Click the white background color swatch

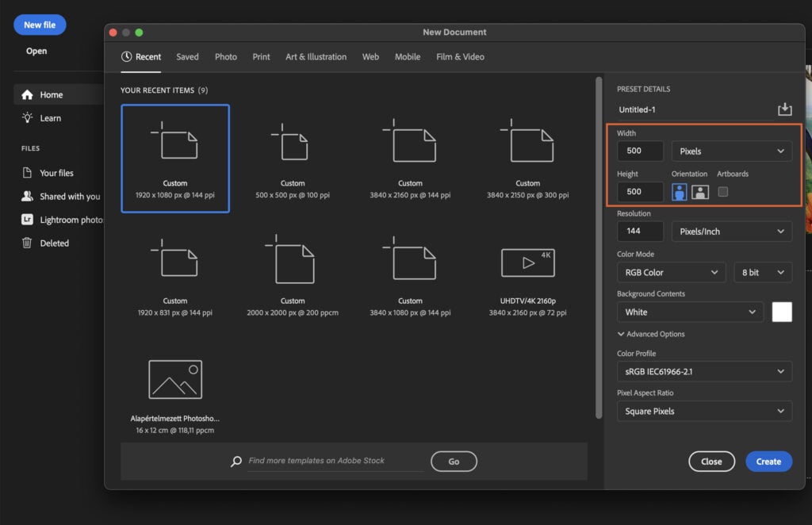click(782, 312)
